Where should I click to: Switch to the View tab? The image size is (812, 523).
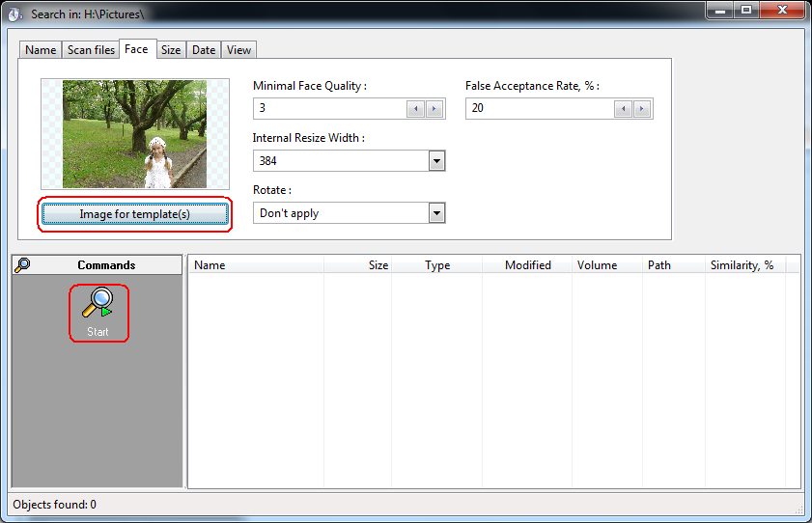tap(238, 50)
